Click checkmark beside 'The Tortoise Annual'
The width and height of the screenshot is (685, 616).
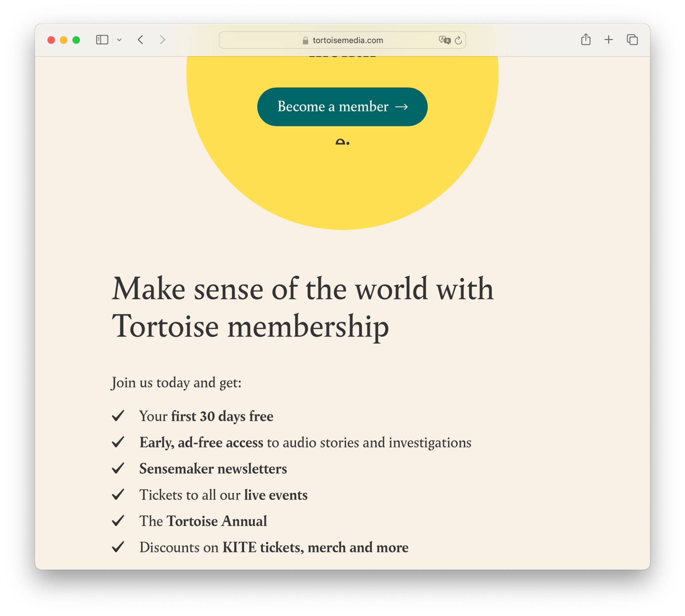118,521
